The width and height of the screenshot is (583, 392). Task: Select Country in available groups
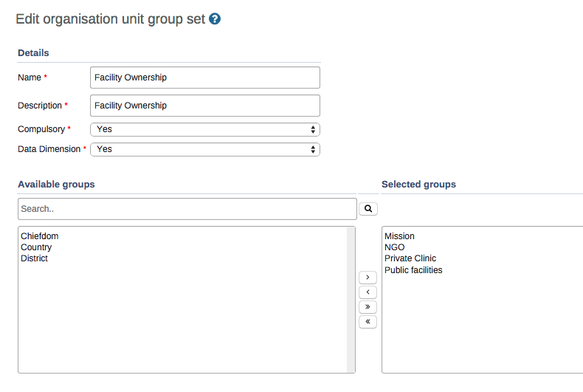36,247
